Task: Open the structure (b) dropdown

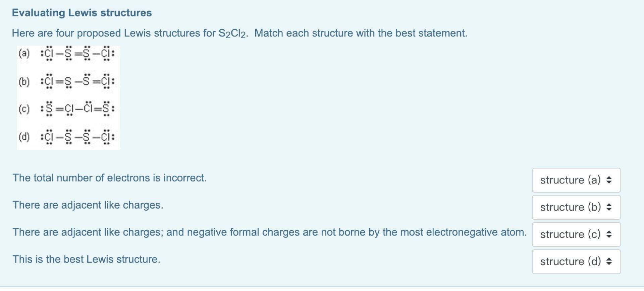Action: (576, 207)
